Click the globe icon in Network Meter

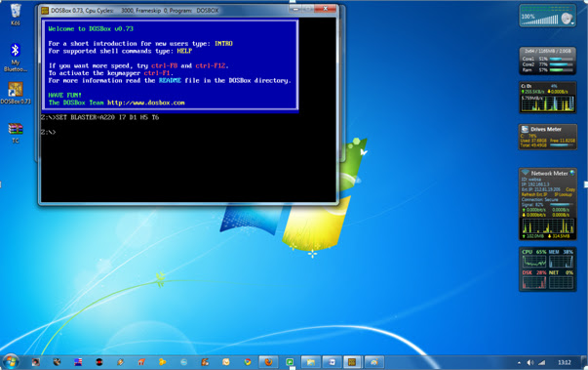click(572, 173)
